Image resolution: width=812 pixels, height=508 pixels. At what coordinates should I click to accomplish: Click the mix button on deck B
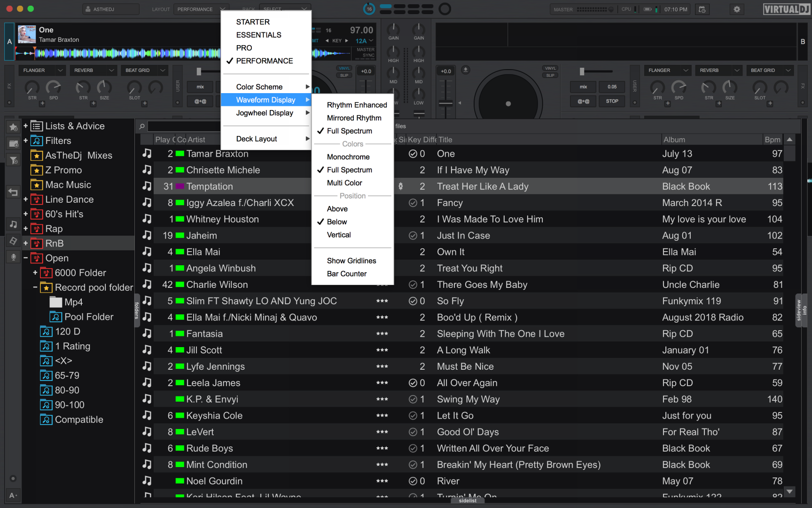click(x=583, y=87)
